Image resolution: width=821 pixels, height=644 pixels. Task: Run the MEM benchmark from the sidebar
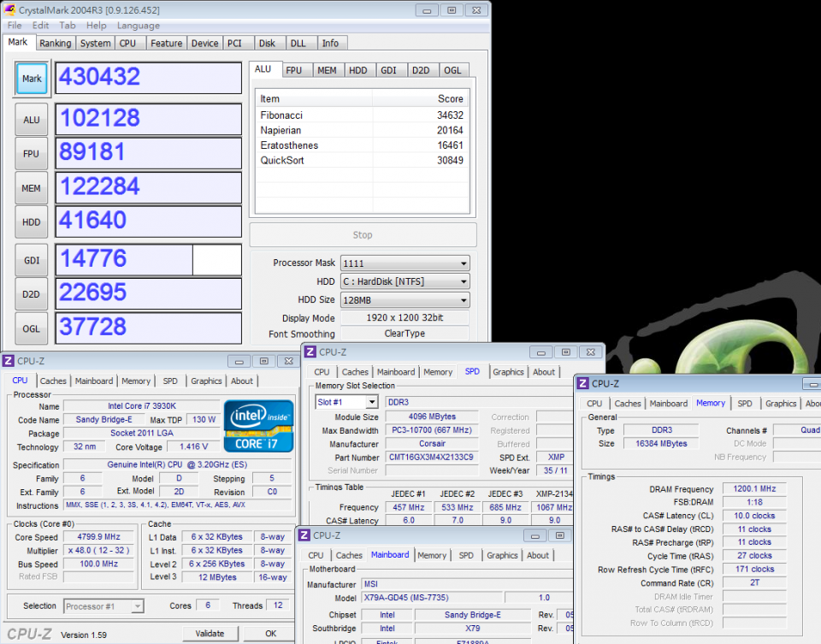(x=31, y=186)
